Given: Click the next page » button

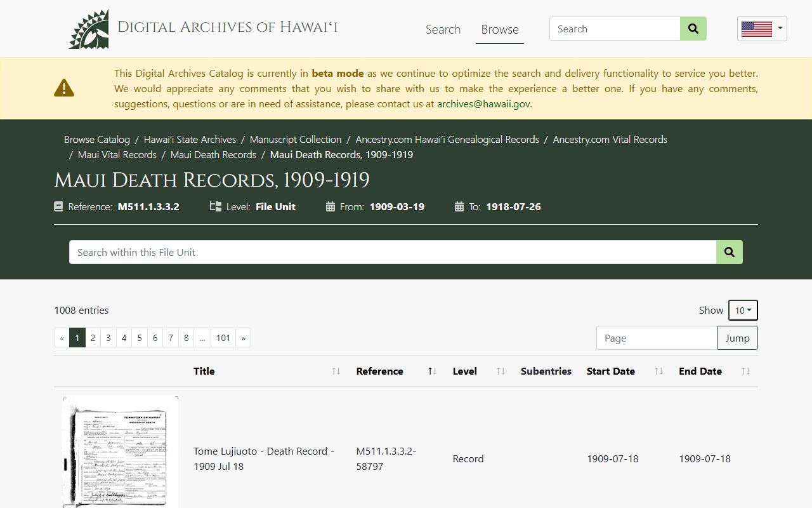Looking at the screenshot, I should tap(244, 338).
